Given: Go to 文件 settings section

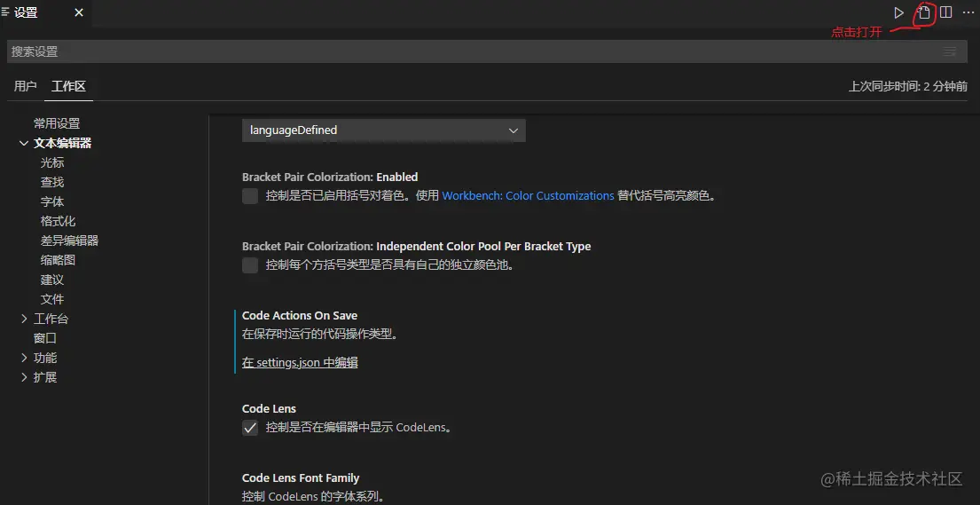Looking at the screenshot, I should [52, 299].
